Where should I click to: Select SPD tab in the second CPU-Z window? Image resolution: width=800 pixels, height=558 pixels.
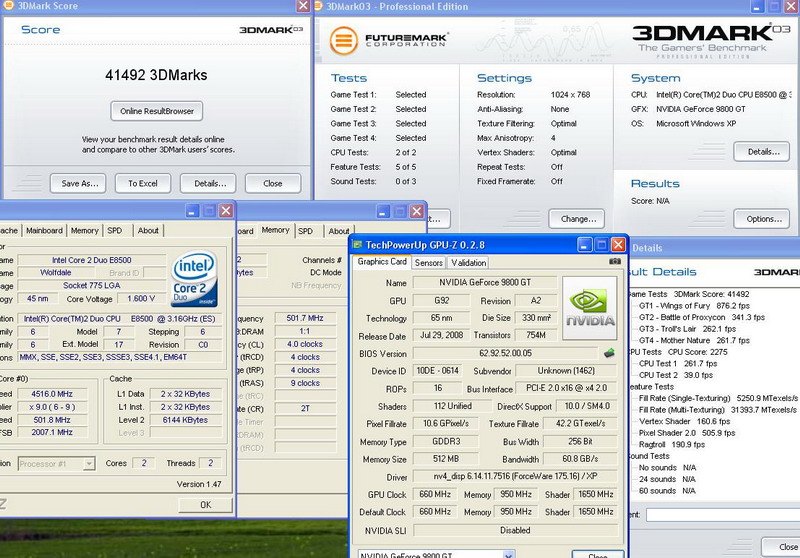(x=306, y=231)
